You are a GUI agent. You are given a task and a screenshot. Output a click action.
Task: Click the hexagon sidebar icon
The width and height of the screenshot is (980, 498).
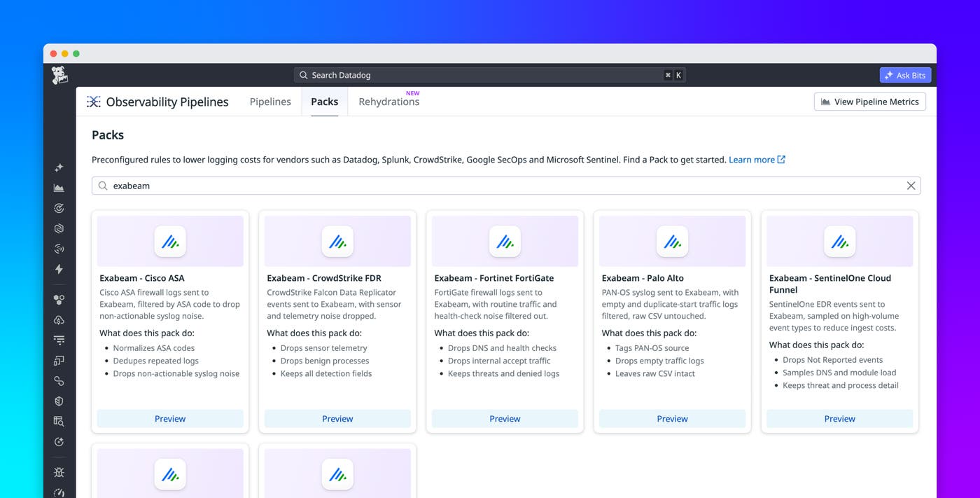59,228
